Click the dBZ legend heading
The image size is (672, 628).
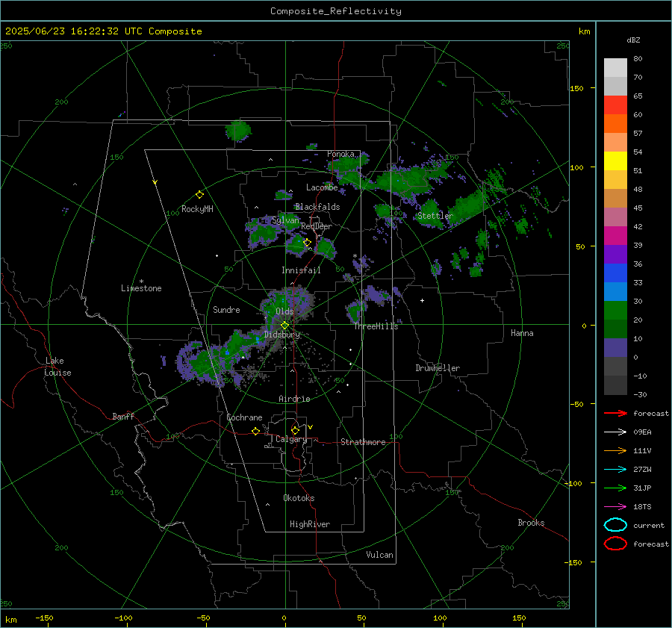(x=633, y=40)
